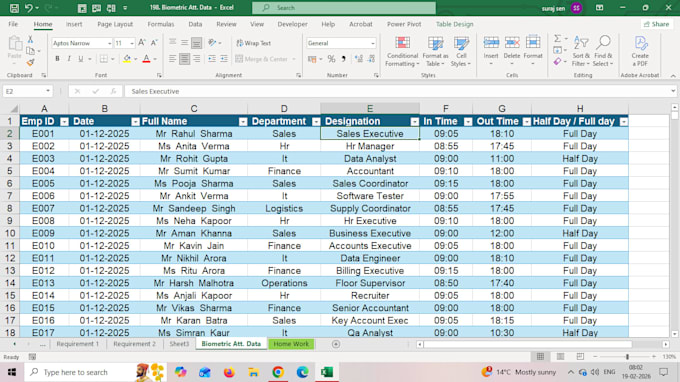Decrease font size with the smaller A
This screenshot has height=382, width=680.
click(154, 43)
